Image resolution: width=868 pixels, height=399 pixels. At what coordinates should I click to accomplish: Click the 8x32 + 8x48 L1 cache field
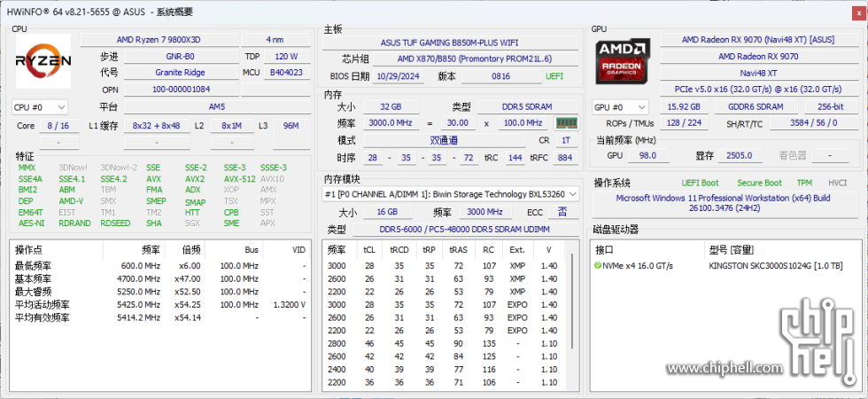pos(157,126)
